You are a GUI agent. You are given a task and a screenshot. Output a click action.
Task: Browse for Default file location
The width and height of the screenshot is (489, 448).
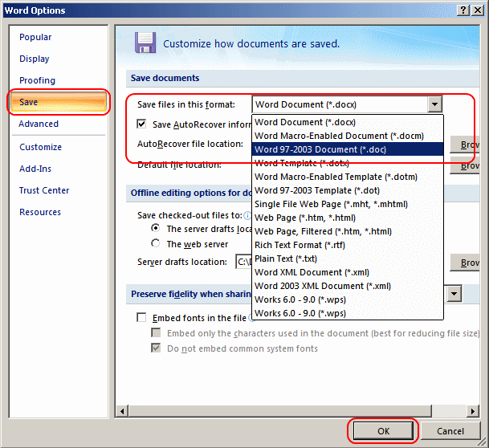pyautogui.click(x=465, y=165)
